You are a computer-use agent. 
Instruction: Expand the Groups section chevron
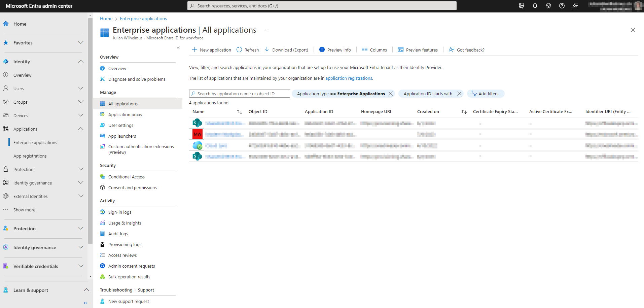pyautogui.click(x=81, y=102)
